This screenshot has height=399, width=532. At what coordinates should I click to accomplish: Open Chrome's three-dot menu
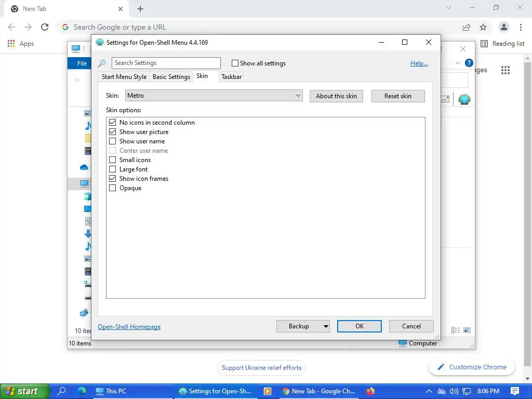(x=521, y=27)
